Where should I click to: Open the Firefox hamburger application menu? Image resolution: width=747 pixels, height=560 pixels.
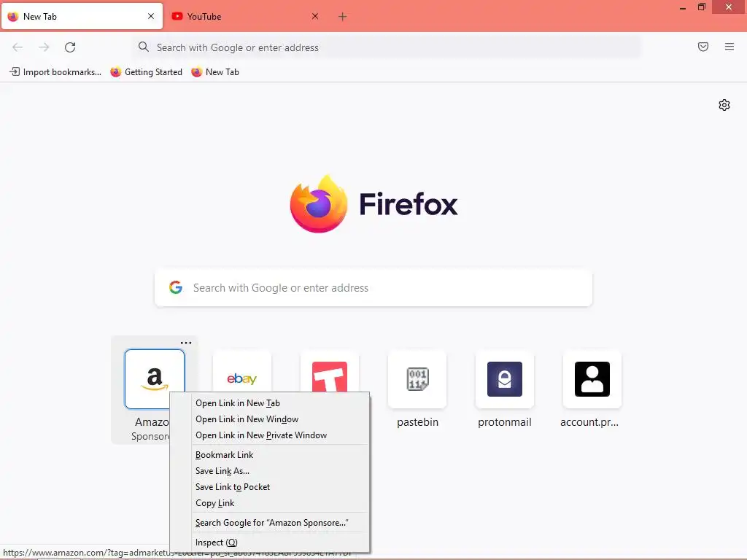[x=729, y=47]
